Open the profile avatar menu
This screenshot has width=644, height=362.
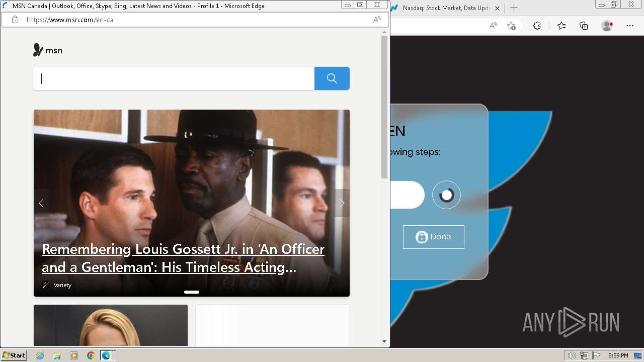[x=607, y=26]
